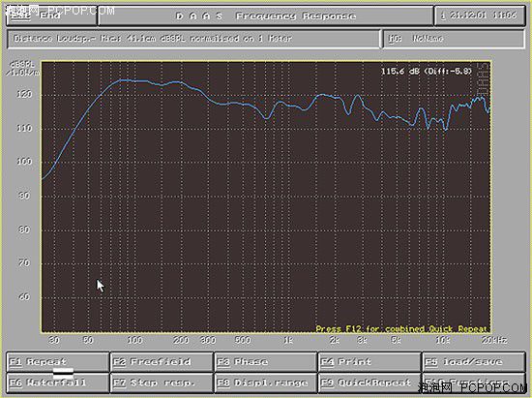
Task: Select the F2 Freefield function
Action: click(x=162, y=362)
